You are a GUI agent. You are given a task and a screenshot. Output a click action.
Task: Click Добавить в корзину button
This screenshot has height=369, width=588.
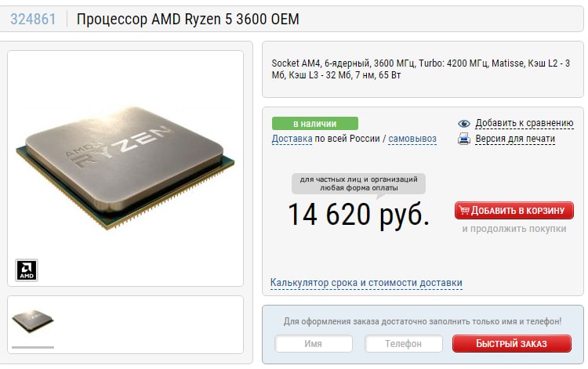tap(514, 210)
